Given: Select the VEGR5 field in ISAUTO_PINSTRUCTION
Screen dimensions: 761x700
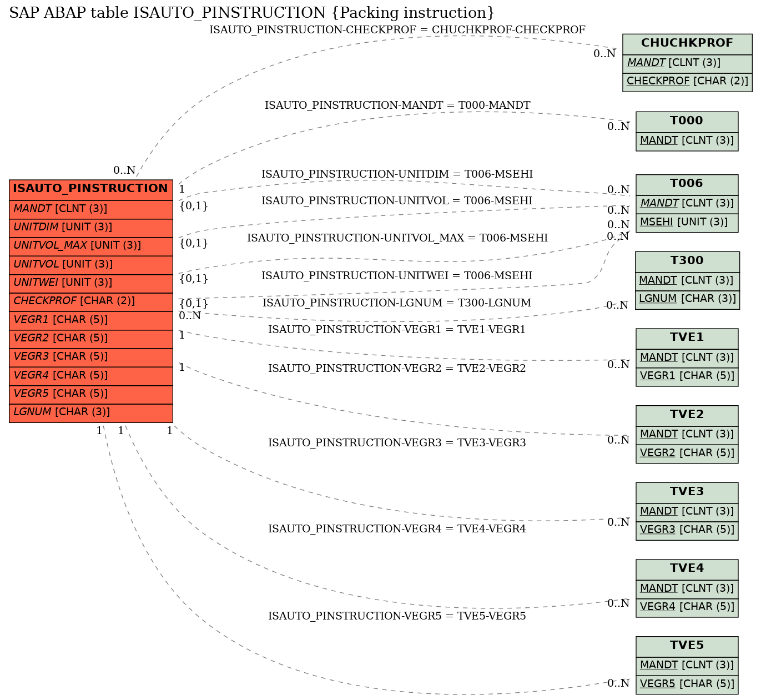Looking at the screenshot, I should (x=91, y=394).
